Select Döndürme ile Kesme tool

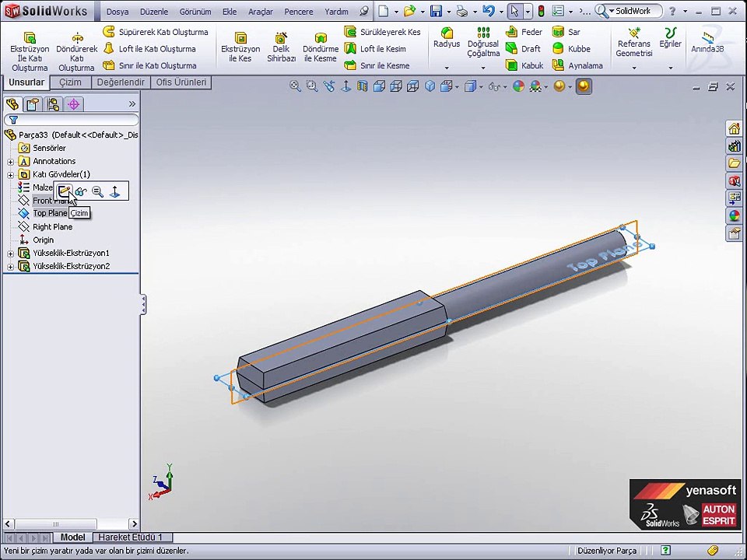pos(321,47)
